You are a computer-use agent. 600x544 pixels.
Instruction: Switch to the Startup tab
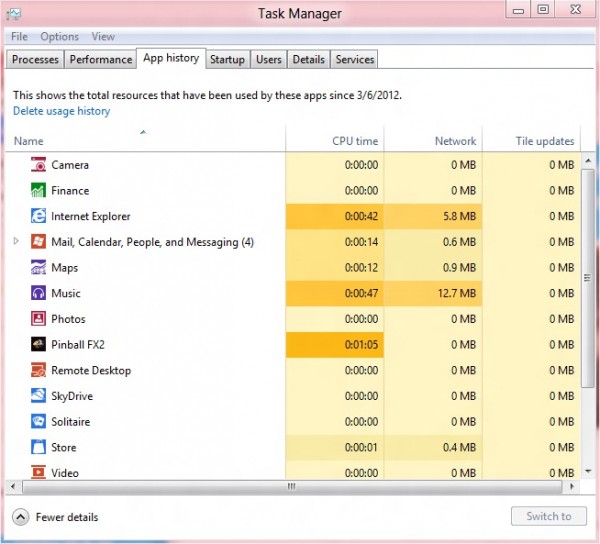pos(227,60)
